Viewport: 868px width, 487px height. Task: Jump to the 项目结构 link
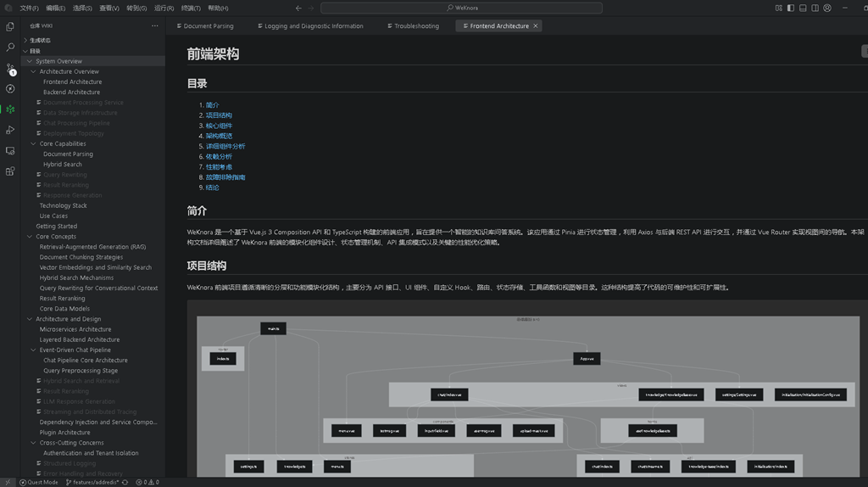coord(220,115)
